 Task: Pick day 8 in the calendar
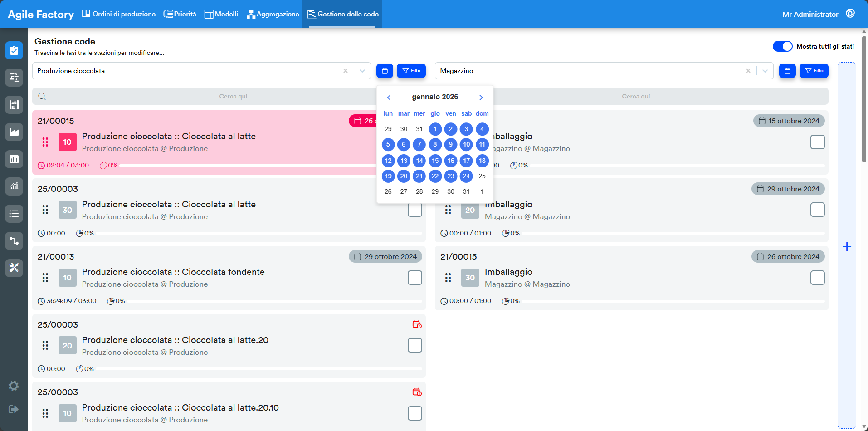(435, 145)
